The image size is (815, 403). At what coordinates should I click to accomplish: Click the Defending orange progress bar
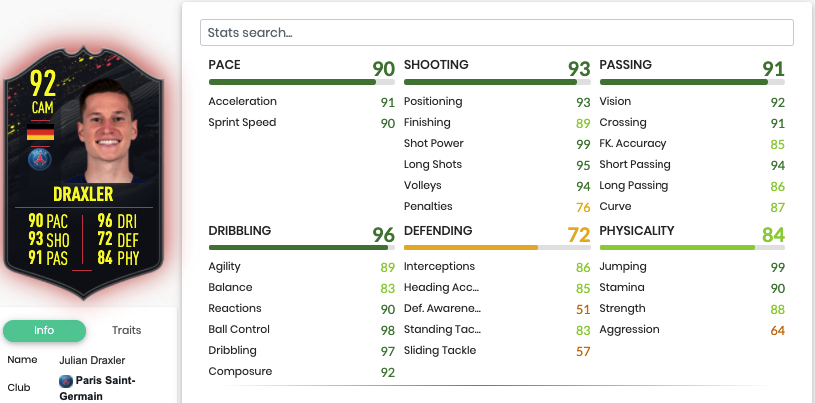click(x=497, y=248)
